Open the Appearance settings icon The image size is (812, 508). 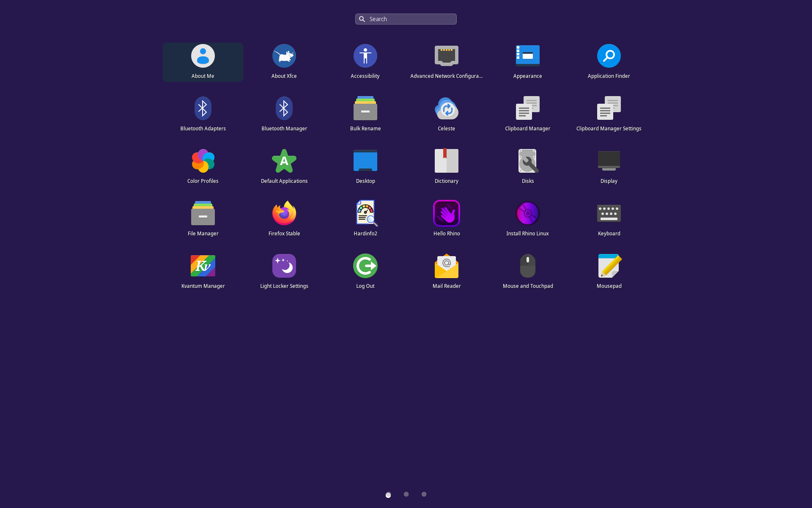coord(528,56)
